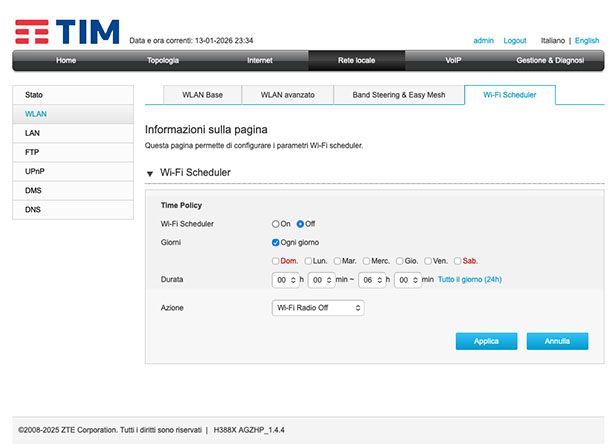Click the Logout link
Image resolution: width=610 pixels, height=448 pixels.
point(515,40)
